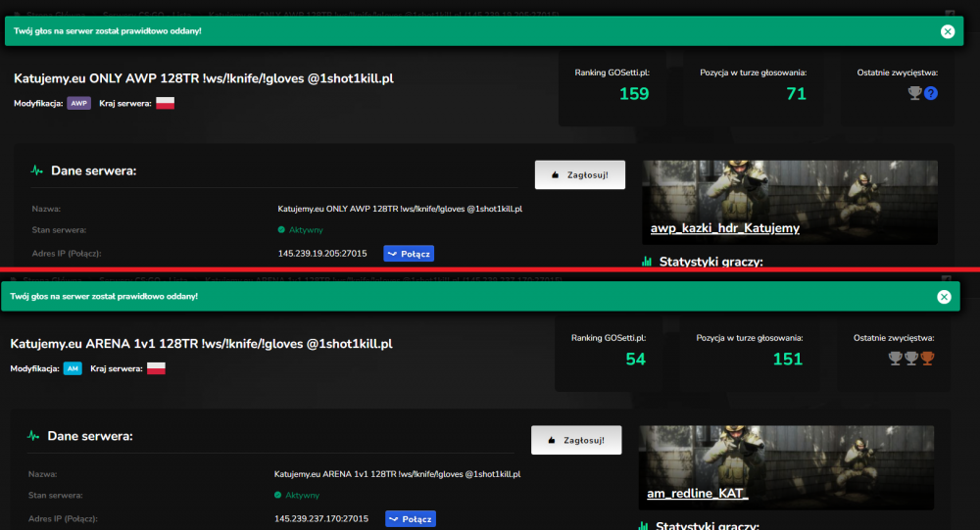The width and height of the screenshot is (980, 530).
Task: Click the Aktywny status of ONLY AWP server
Action: (x=301, y=230)
